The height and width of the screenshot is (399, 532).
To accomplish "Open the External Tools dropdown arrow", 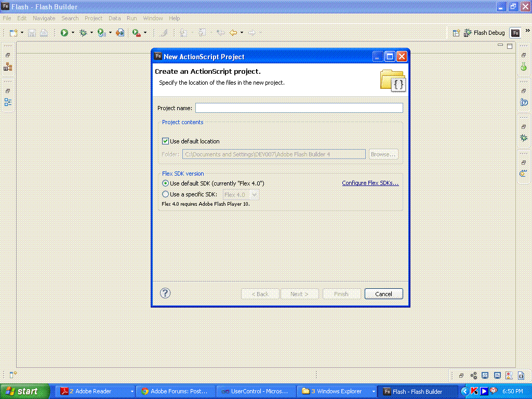I will tap(145, 33).
